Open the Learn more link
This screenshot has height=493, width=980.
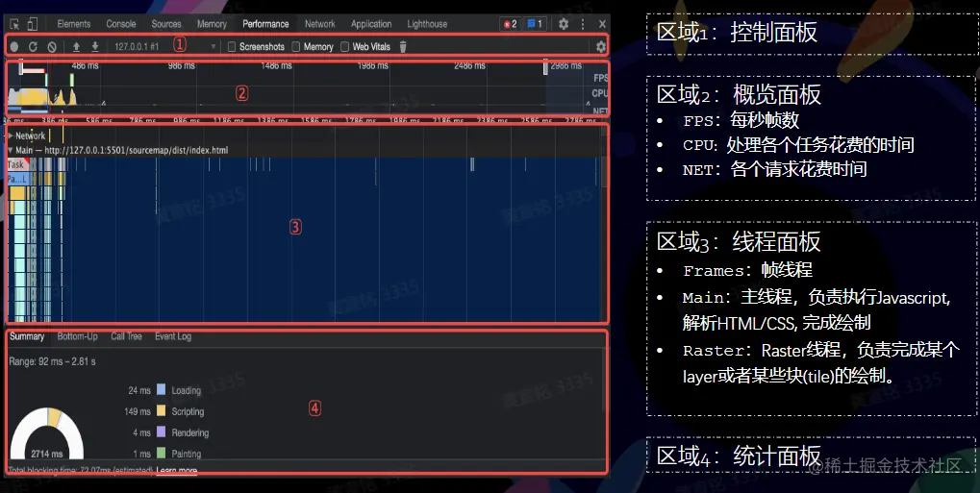coord(177,471)
